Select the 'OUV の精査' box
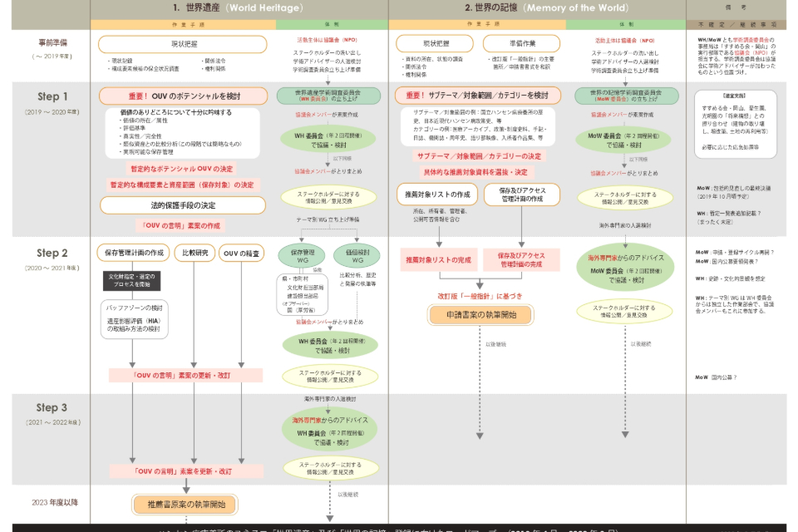Screen dimensions: 798x532 241,253
